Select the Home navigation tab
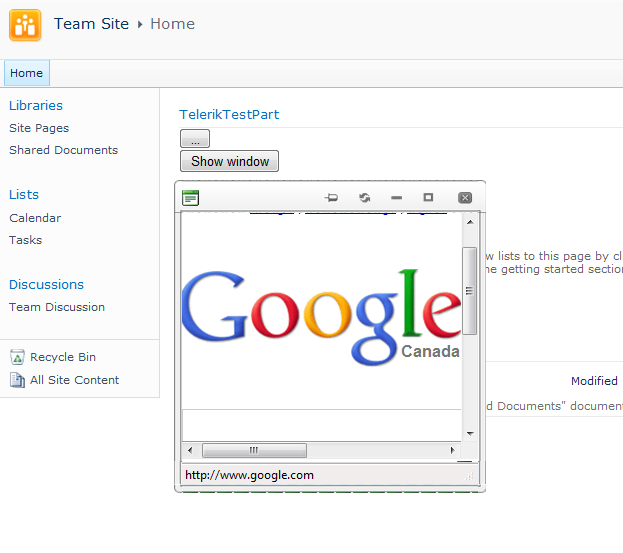The image size is (623, 553). (x=27, y=73)
